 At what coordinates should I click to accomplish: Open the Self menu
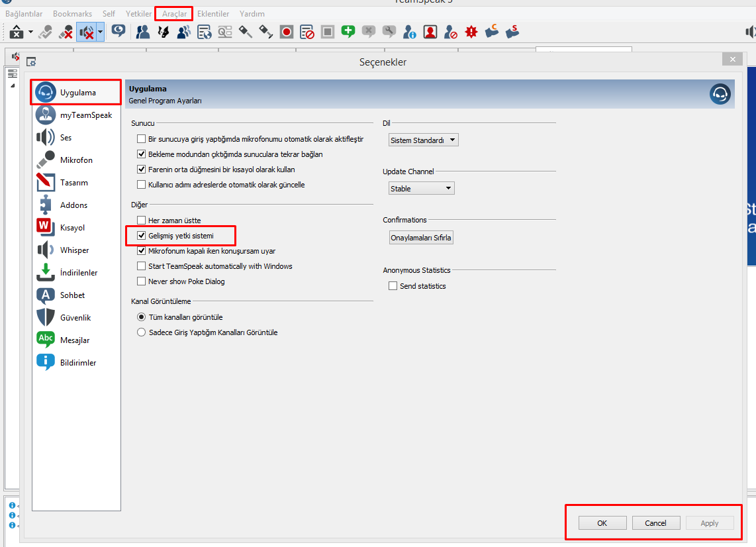tap(109, 13)
